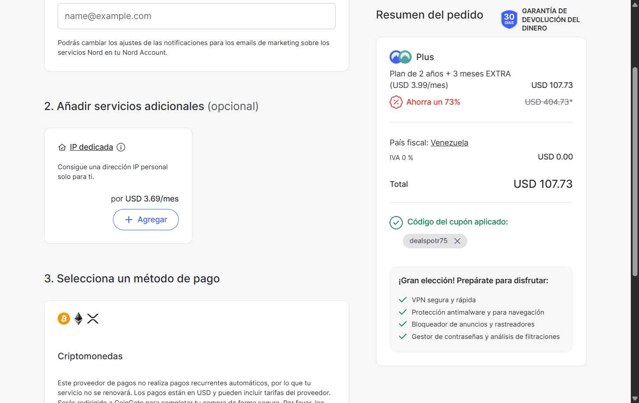Click the struck-through USD 404.73 price
The width and height of the screenshot is (639, 403).
[x=549, y=102]
